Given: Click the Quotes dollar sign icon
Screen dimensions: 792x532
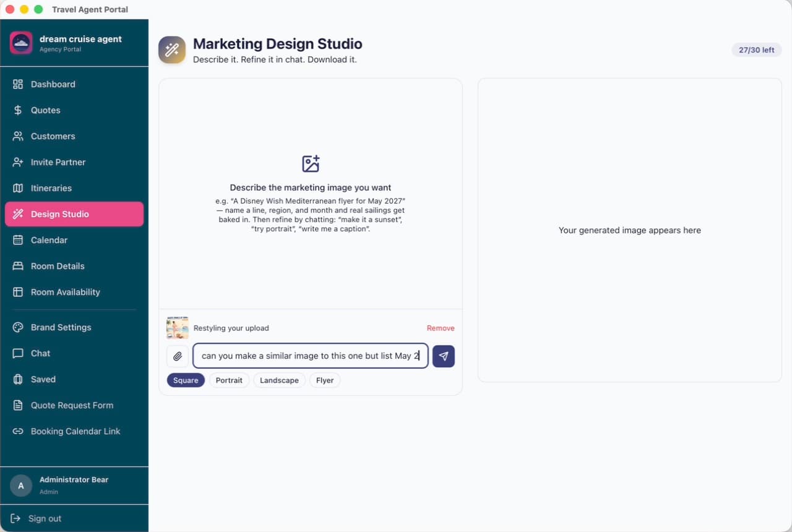Looking at the screenshot, I should click(x=18, y=110).
